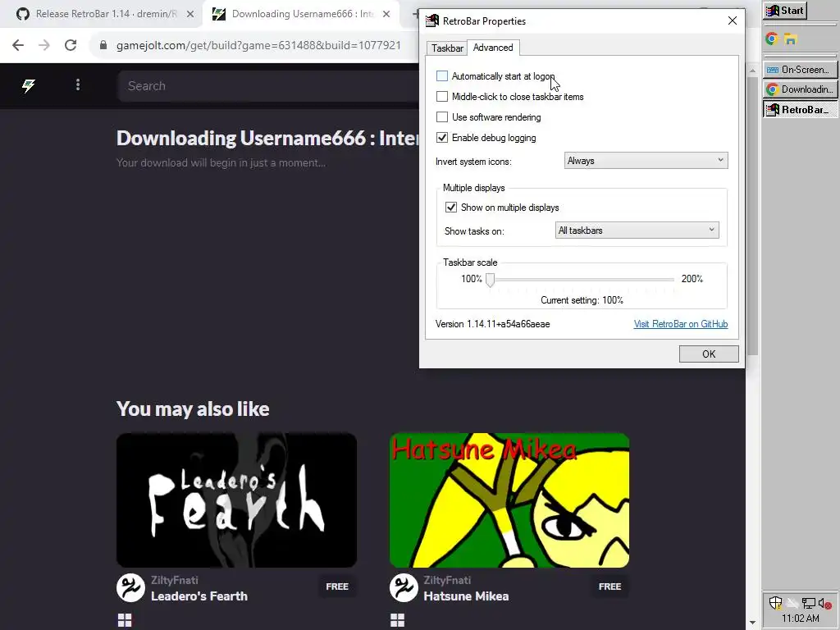
Task: Open the Visit RetroBar on GitHub link
Action: click(x=681, y=324)
